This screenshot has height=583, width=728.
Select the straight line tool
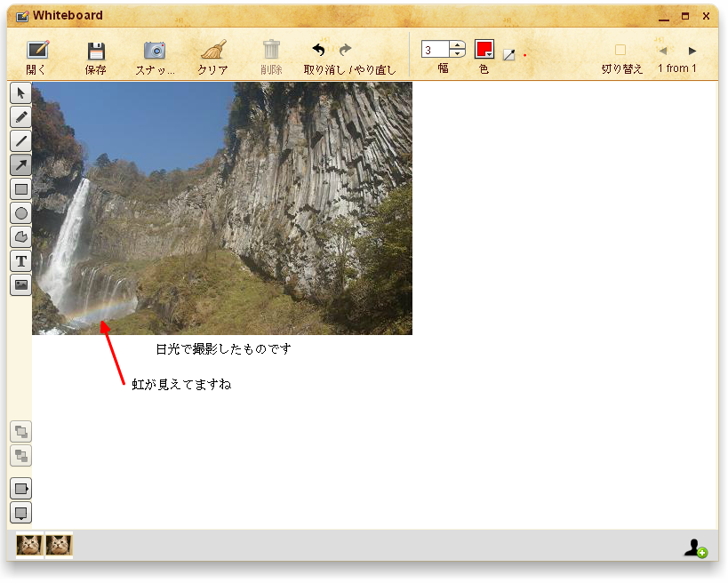click(21, 140)
